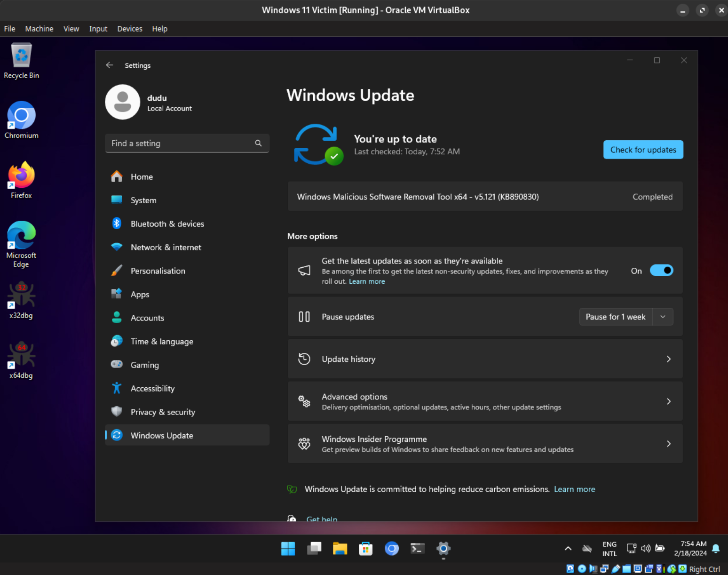Image resolution: width=728 pixels, height=575 pixels.
Task: Launch Chromium from the desktop shortcut
Action: pyautogui.click(x=21, y=120)
